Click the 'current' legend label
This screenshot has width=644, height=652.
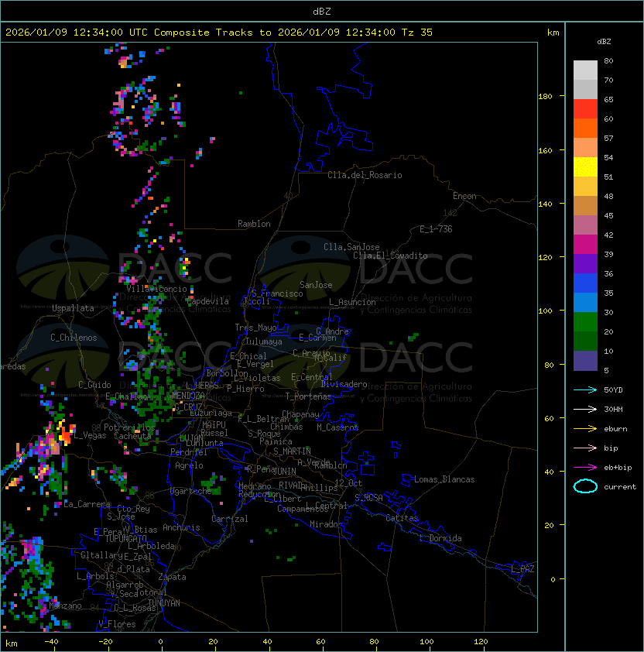click(620, 487)
